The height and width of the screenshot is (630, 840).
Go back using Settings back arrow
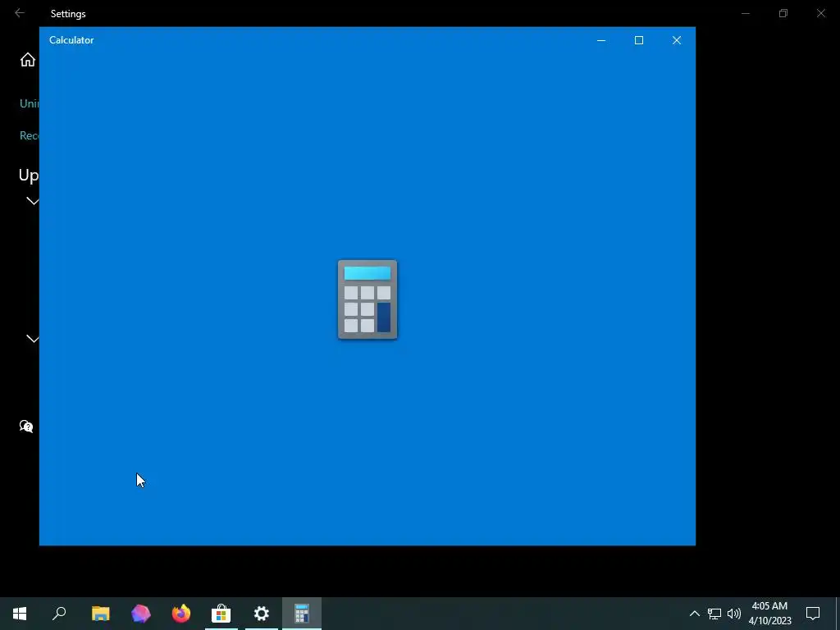coord(20,13)
